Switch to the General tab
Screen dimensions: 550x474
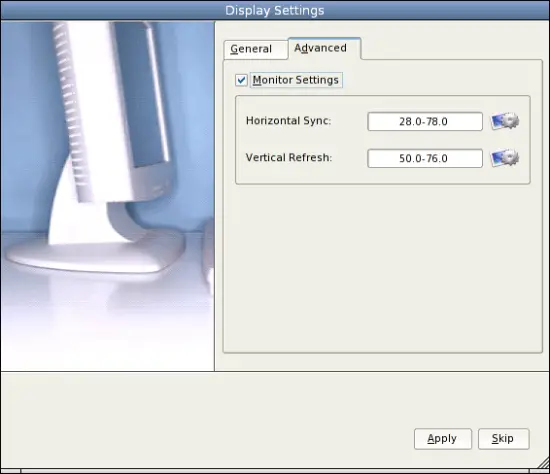click(x=256, y=49)
